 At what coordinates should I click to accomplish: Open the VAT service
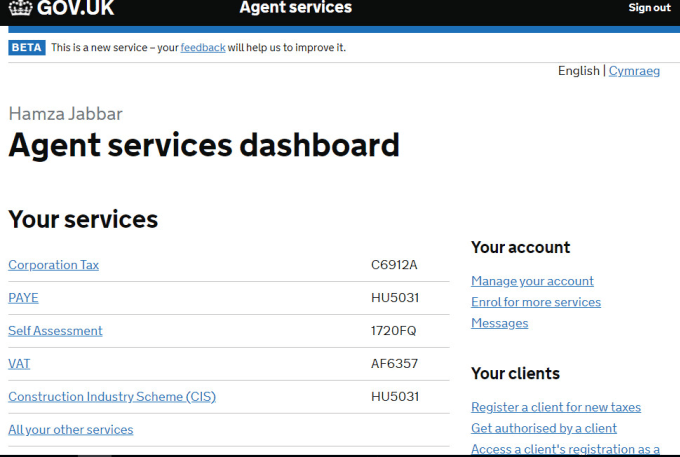click(19, 364)
